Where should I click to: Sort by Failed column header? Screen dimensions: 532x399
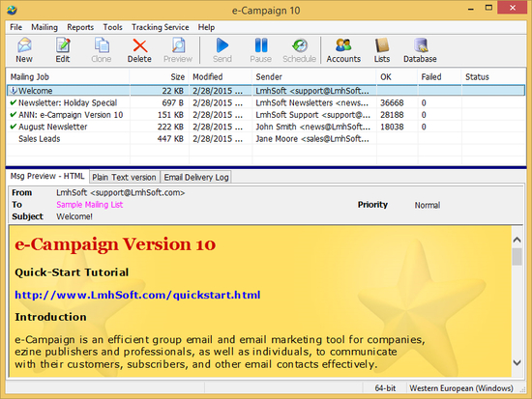coord(440,77)
